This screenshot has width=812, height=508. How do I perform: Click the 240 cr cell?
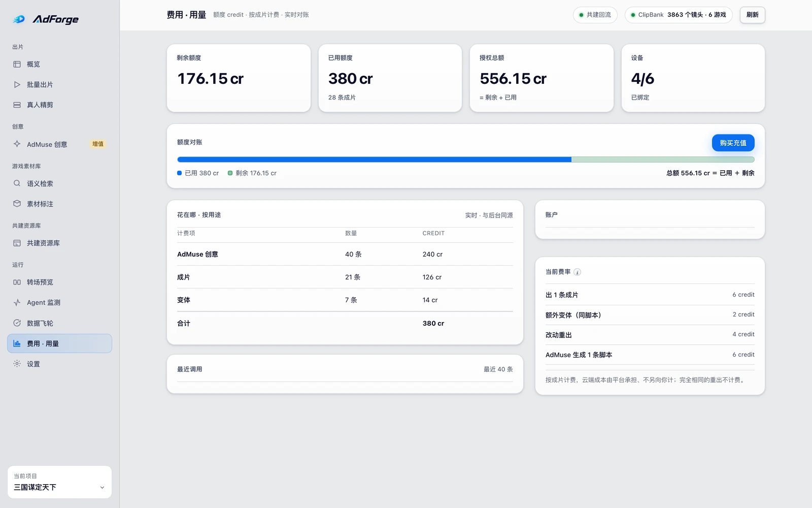[x=432, y=255]
